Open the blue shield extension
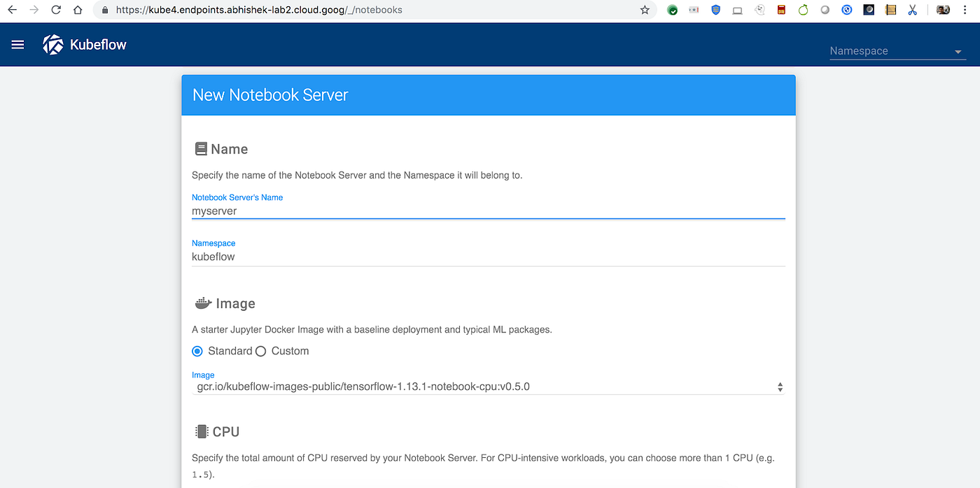This screenshot has height=488, width=980. pyautogui.click(x=715, y=11)
